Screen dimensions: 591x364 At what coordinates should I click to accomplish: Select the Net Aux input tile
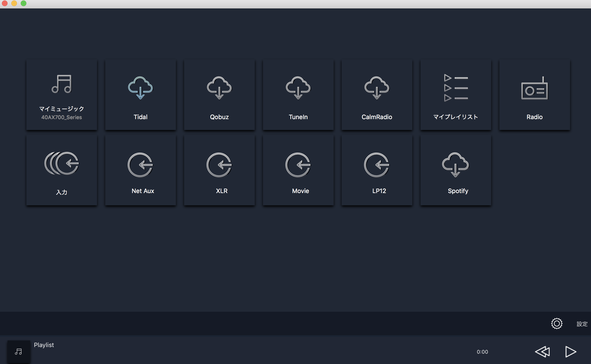click(x=140, y=170)
